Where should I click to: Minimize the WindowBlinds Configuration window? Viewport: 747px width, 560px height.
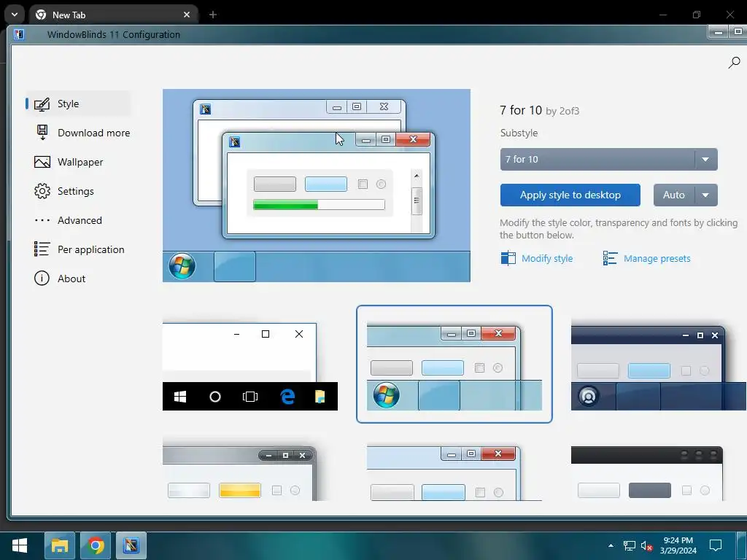click(x=719, y=32)
